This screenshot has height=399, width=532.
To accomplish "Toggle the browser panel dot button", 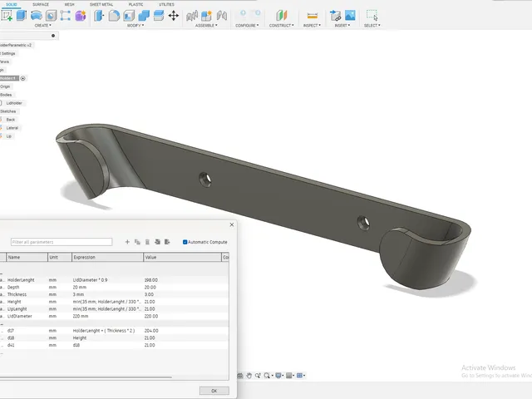I will point(53,36).
